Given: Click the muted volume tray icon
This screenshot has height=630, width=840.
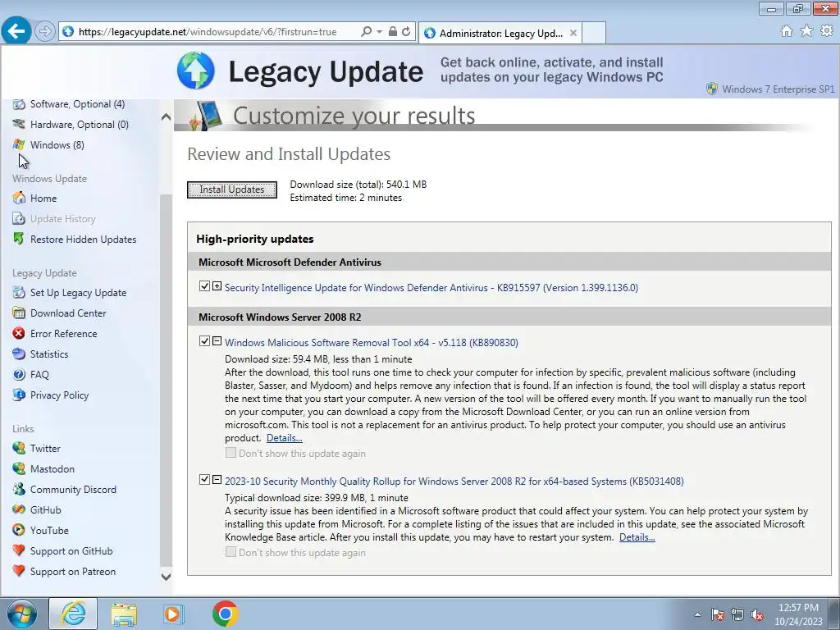Looking at the screenshot, I should tap(757, 615).
